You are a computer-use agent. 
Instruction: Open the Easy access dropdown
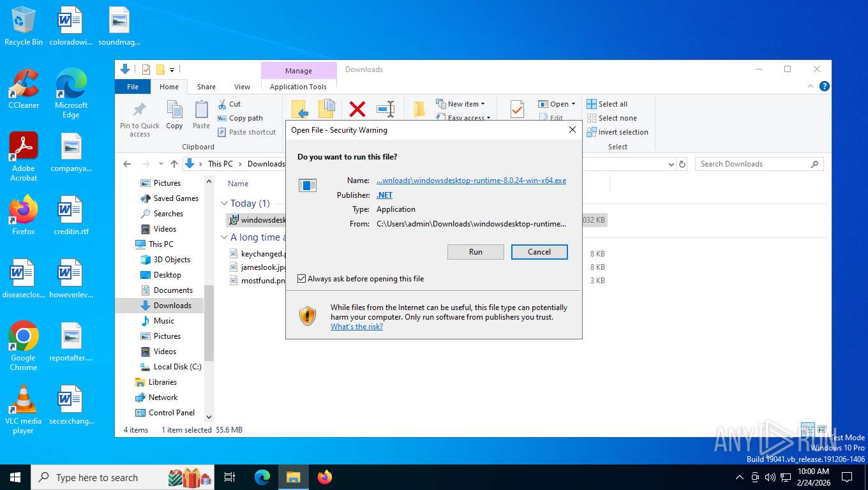click(463, 117)
